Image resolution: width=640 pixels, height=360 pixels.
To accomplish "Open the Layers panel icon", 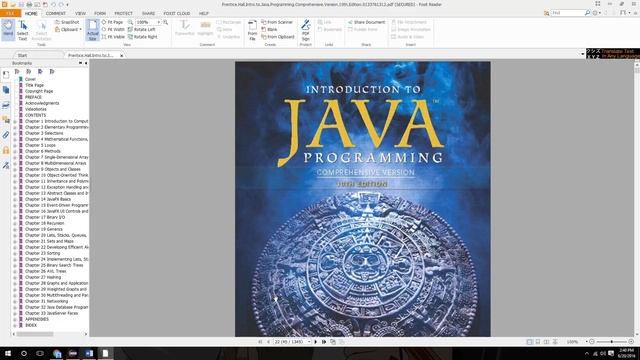I will click(x=6, y=105).
